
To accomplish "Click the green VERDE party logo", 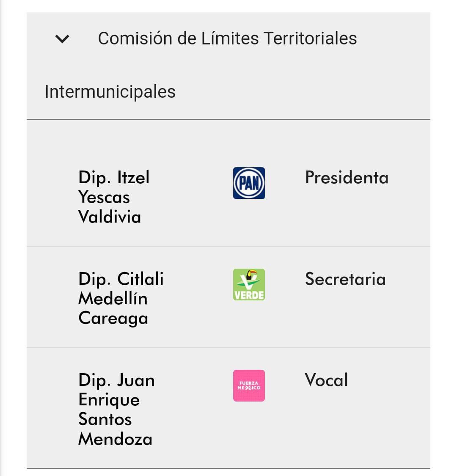I will [x=249, y=284].
